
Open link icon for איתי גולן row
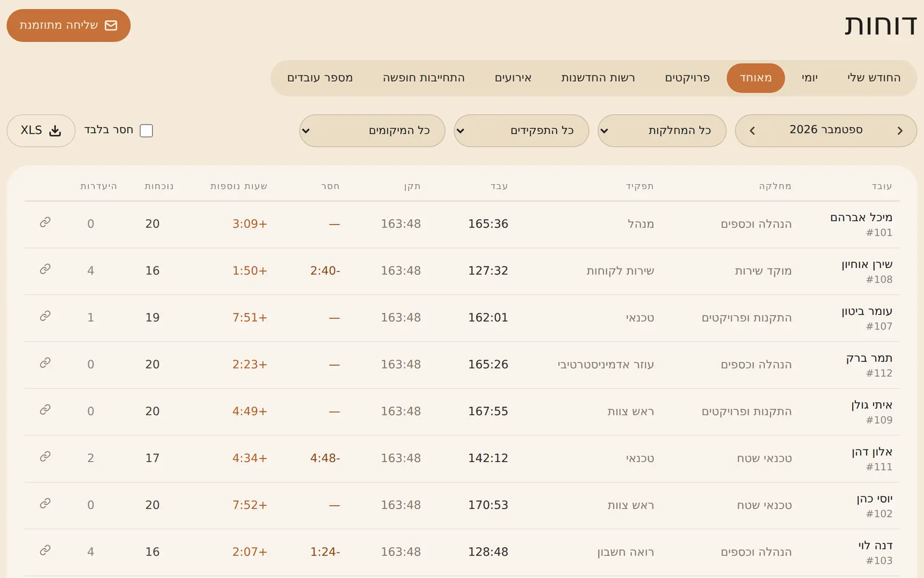click(x=45, y=410)
